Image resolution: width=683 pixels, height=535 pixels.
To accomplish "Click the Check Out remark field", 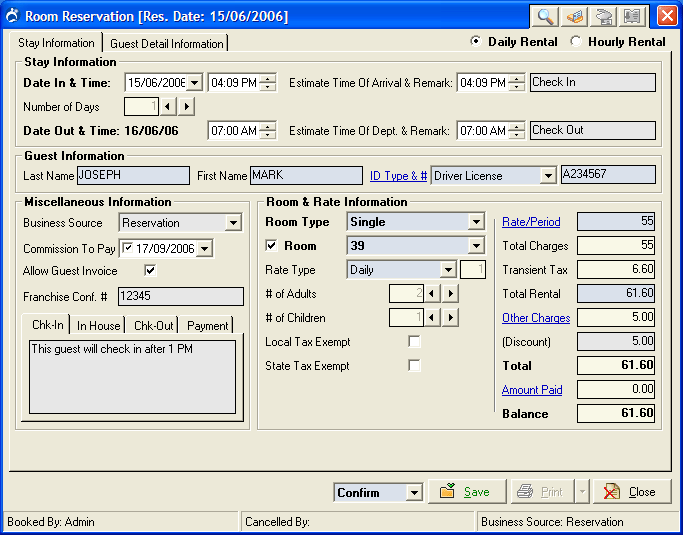I will click(x=592, y=130).
